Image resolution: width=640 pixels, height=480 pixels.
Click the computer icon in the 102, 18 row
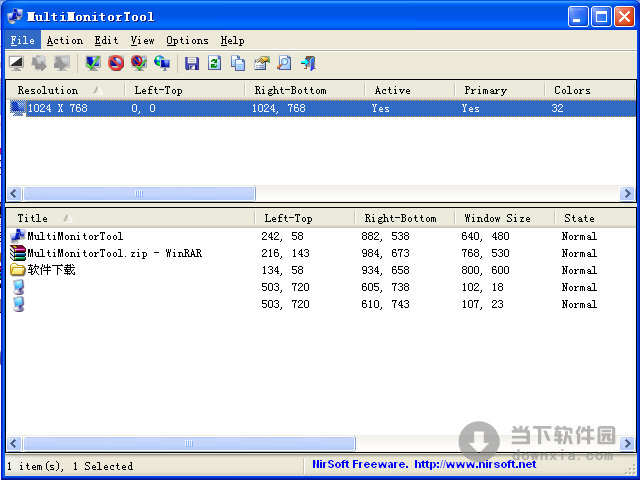coord(18,287)
